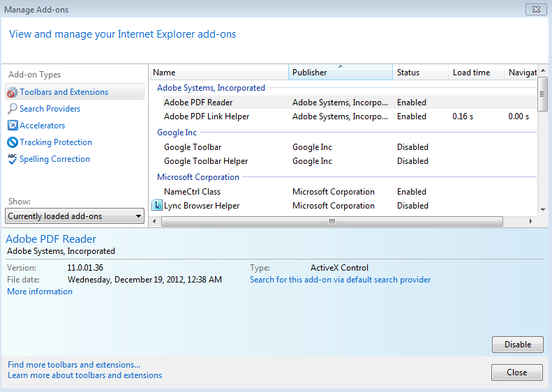
Task: Click the Accelerators icon
Action: point(13,126)
